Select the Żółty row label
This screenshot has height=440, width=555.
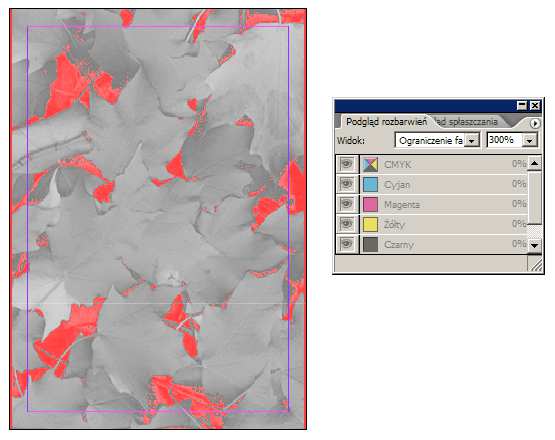394,224
